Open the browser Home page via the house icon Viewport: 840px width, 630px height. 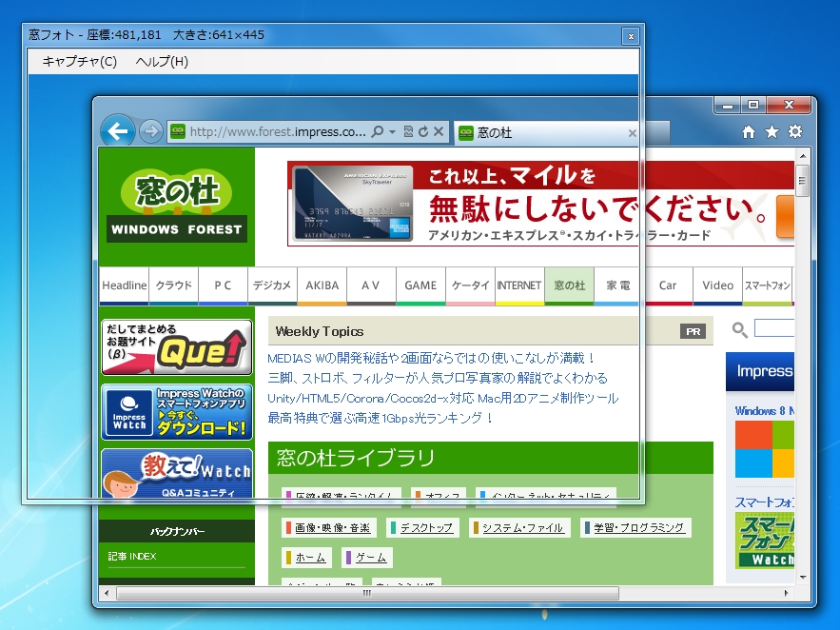(749, 132)
